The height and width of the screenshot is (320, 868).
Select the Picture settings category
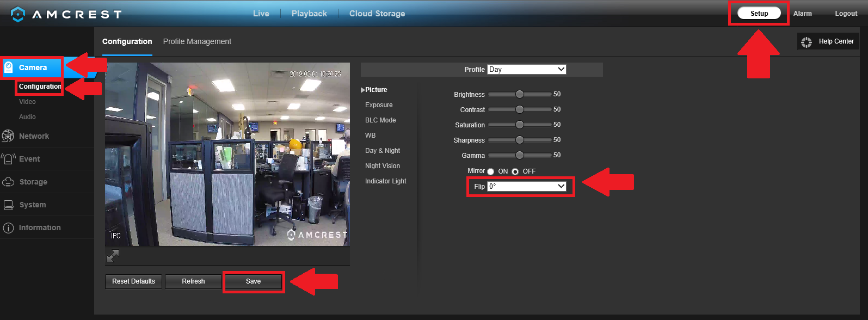click(376, 90)
